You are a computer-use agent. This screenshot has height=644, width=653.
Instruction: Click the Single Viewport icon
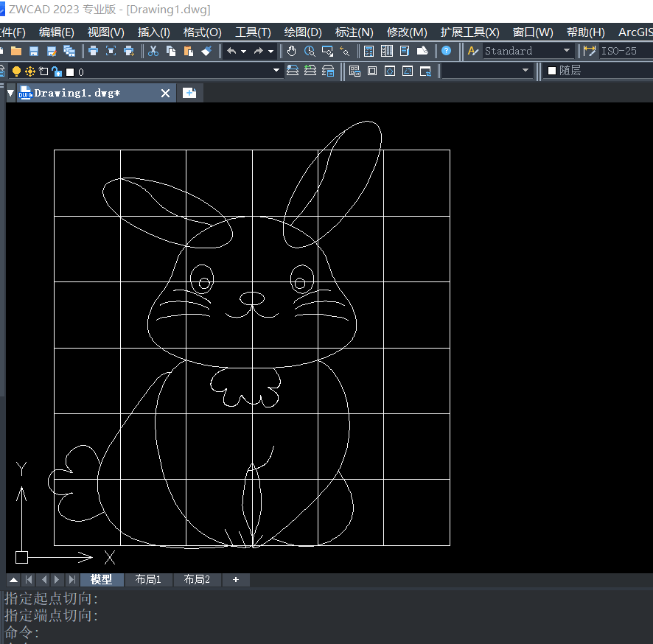[372, 71]
